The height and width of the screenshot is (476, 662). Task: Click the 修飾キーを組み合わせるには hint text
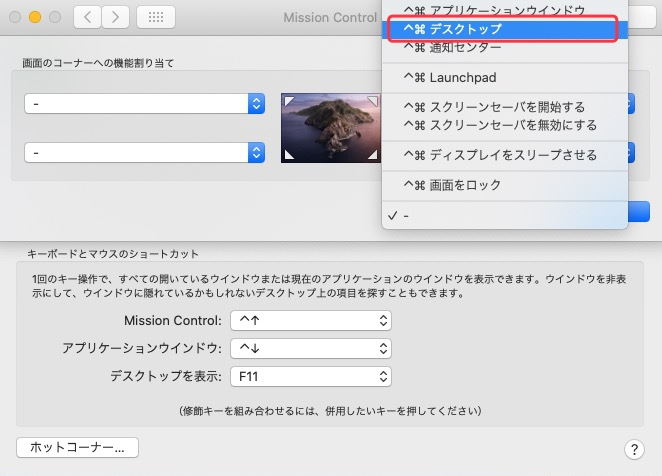point(331,411)
